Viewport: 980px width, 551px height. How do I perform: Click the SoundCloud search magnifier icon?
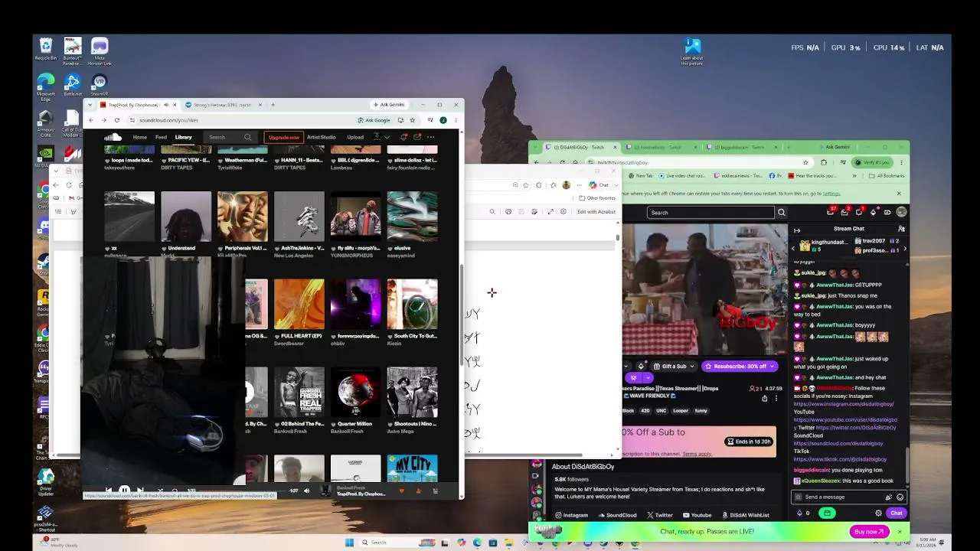[247, 138]
